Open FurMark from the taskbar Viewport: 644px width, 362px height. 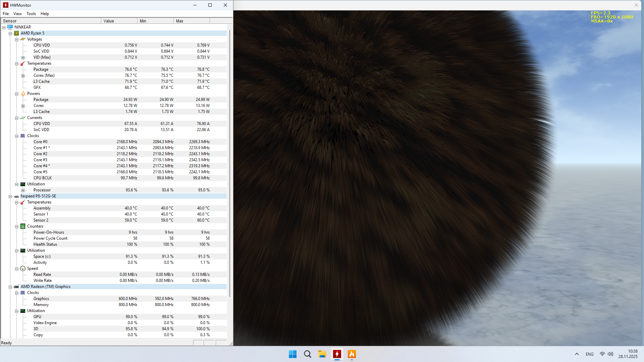tap(352, 354)
